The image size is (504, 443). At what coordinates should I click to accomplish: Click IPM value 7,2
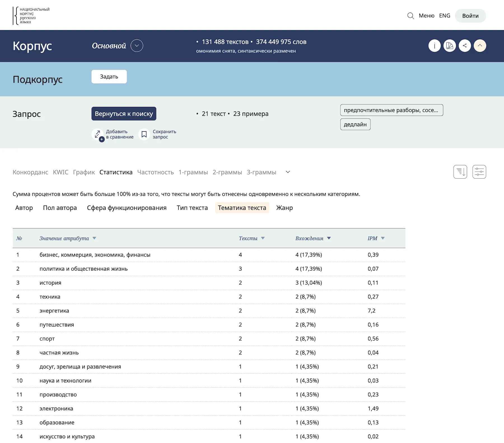coord(372,311)
